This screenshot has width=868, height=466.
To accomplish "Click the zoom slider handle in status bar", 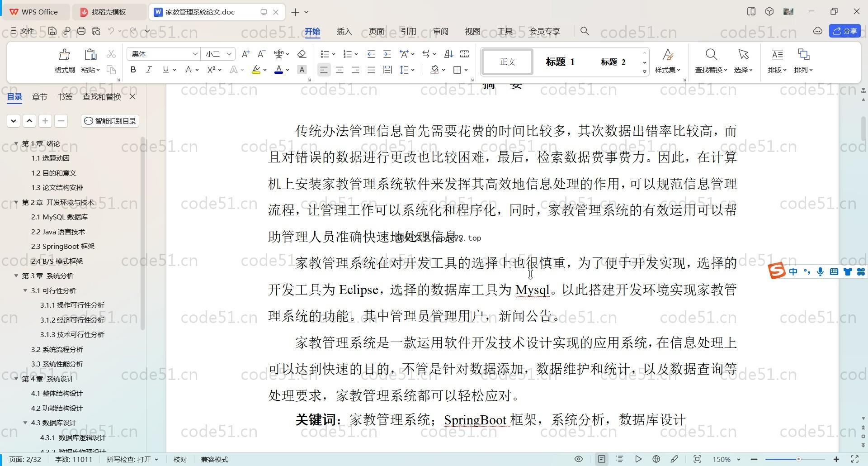I will click(x=798, y=459).
